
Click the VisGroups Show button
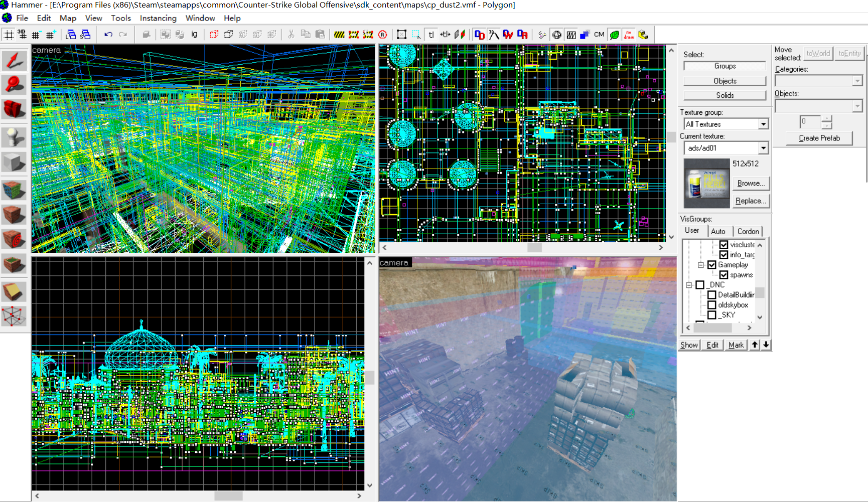point(689,345)
